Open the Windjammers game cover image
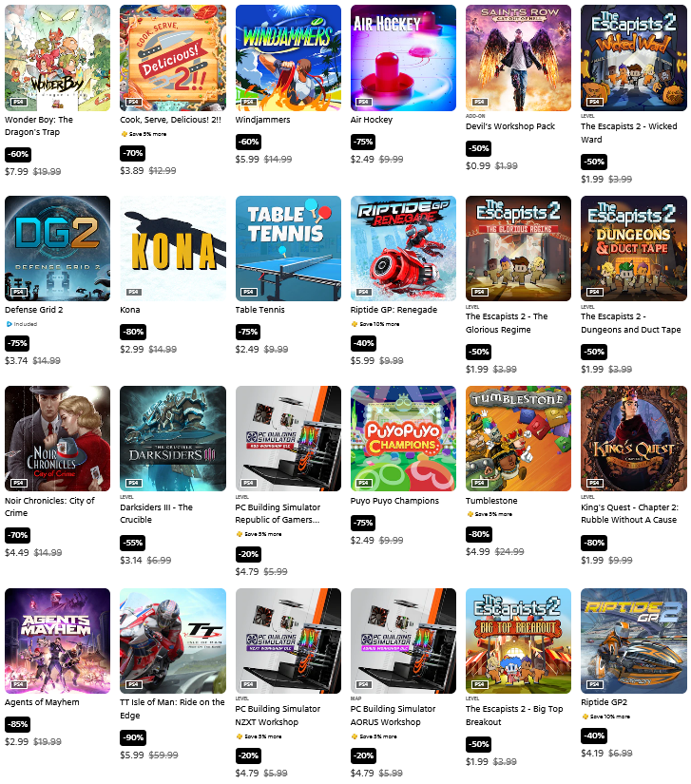 click(288, 58)
